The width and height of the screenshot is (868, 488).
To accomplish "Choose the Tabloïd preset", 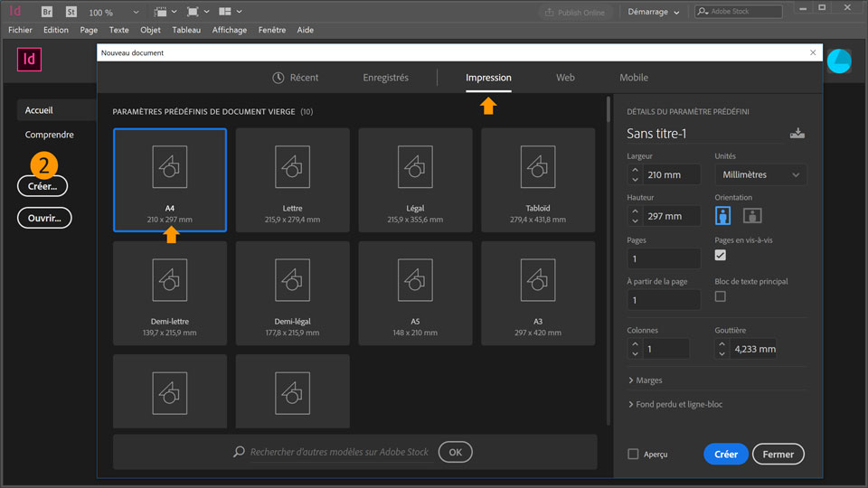I will (x=538, y=180).
